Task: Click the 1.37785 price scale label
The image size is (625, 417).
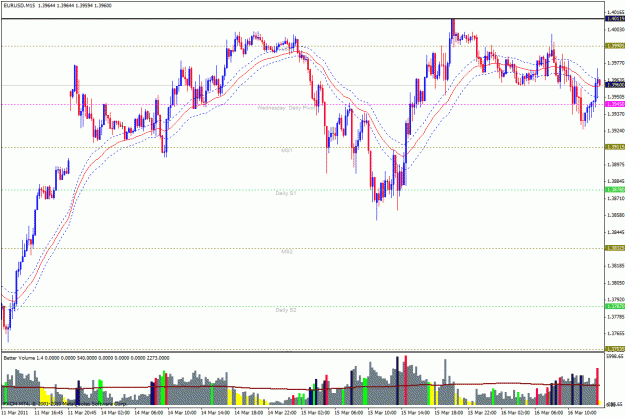Action: click(x=616, y=317)
